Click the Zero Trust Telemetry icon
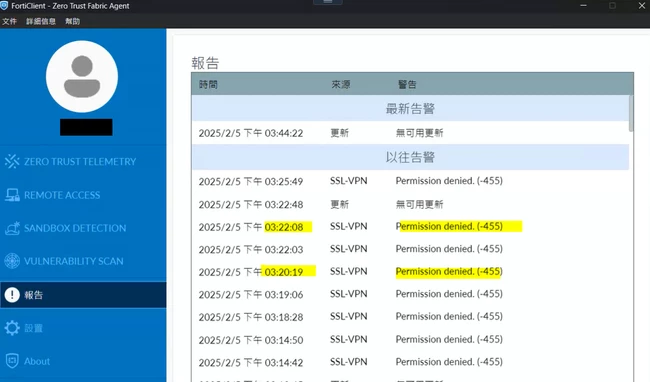The width and height of the screenshot is (650, 382). click(x=12, y=161)
